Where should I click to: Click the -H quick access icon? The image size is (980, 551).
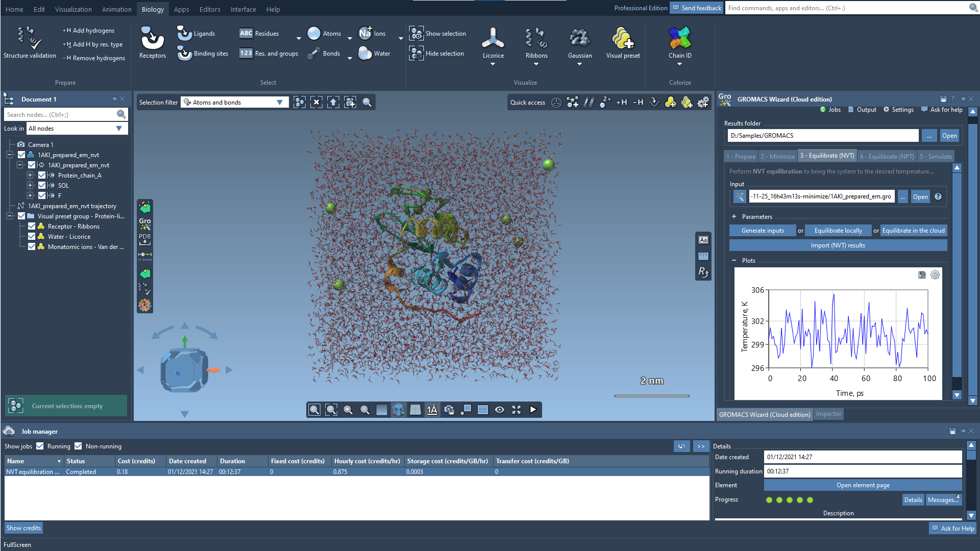pyautogui.click(x=638, y=103)
